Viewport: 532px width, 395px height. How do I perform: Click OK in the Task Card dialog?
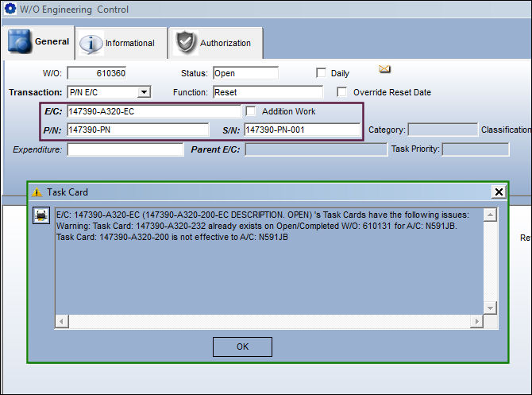tap(242, 347)
